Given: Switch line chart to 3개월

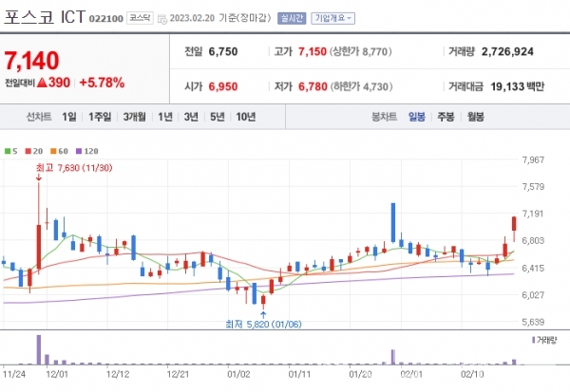Looking at the screenshot, I should click(133, 117).
